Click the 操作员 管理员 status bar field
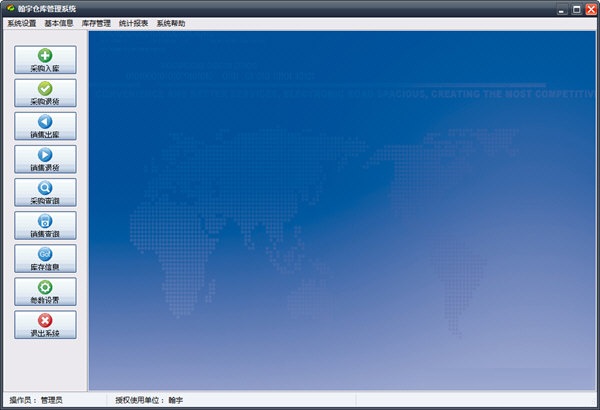Image resolution: width=600 pixels, height=410 pixels. [x=37, y=400]
